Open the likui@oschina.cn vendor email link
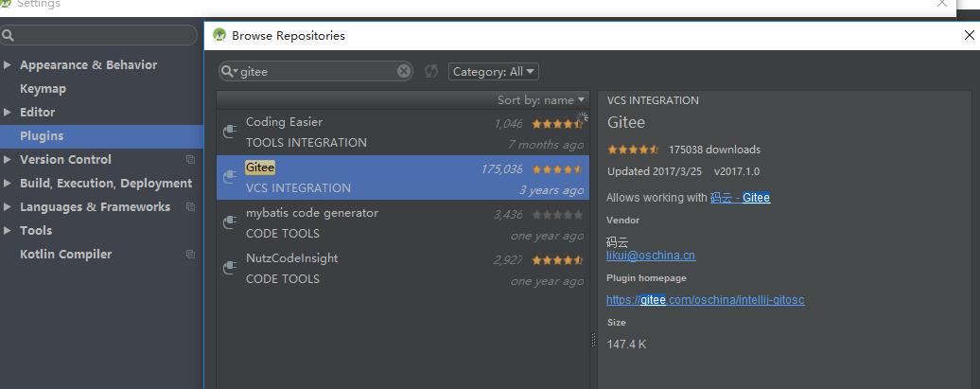Viewport: 980px width, 389px height. point(651,256)
